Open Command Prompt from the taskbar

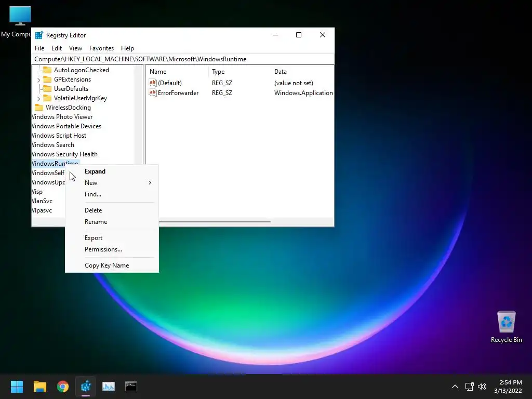pyautogui.click(x=131, y=386)
